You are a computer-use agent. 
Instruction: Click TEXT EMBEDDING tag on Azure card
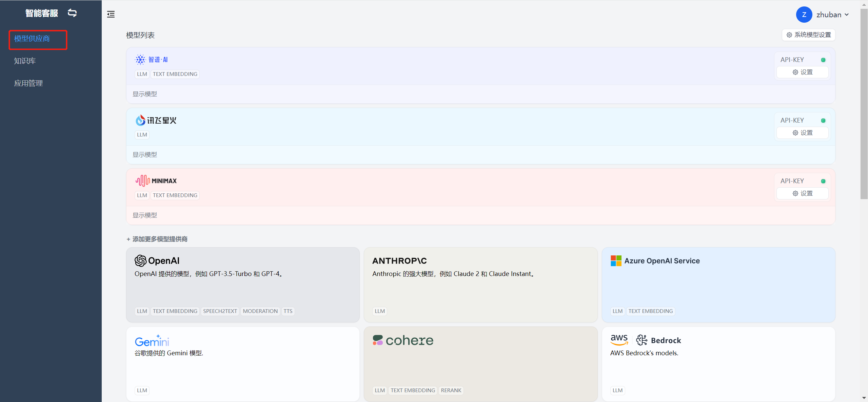tap(651, 311)
